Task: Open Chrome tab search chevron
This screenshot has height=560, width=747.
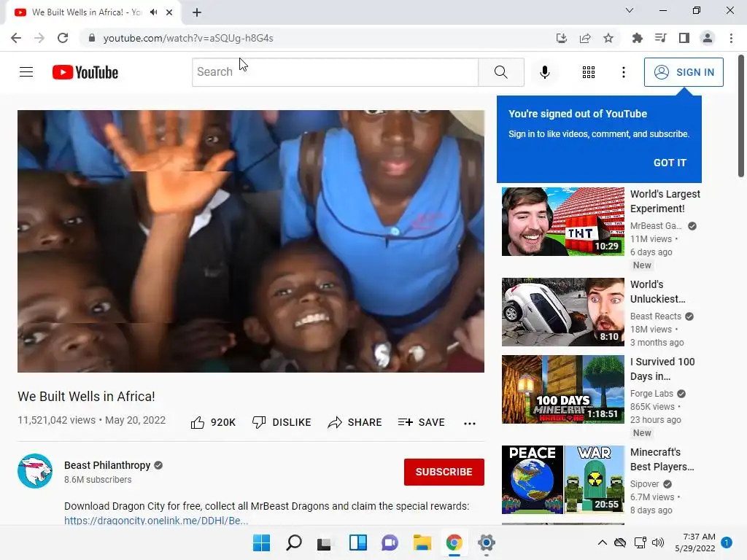Action: coord(630,10)
